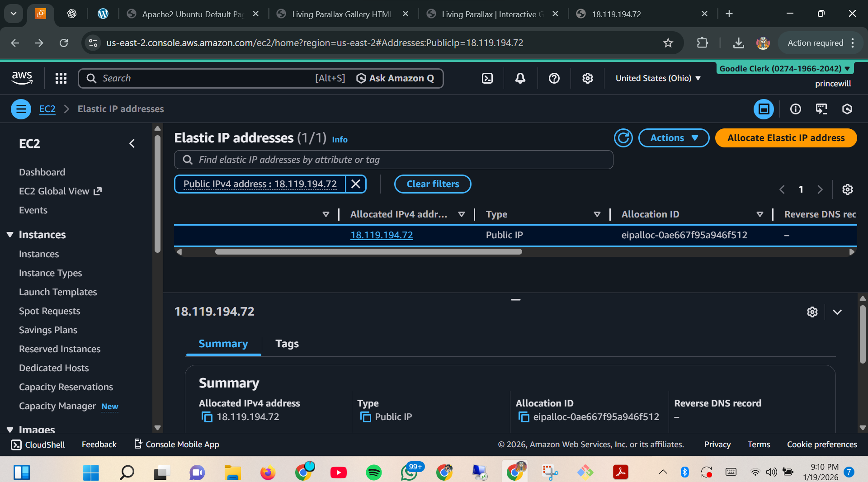Screen dimensions: 868x482
Task: Switch to Living Parallax Gallery HTML tab
Action: pyautogui.click(x=342, y=14)
